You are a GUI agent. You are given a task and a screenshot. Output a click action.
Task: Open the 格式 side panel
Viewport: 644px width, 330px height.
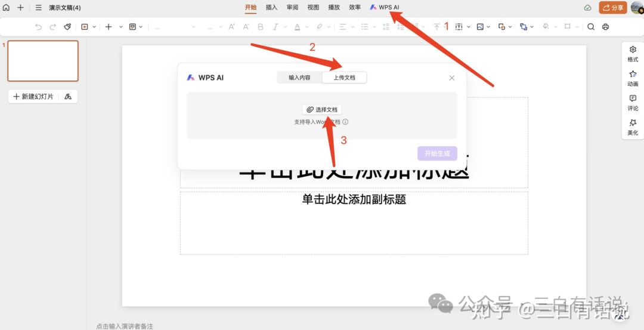(633, 54)
